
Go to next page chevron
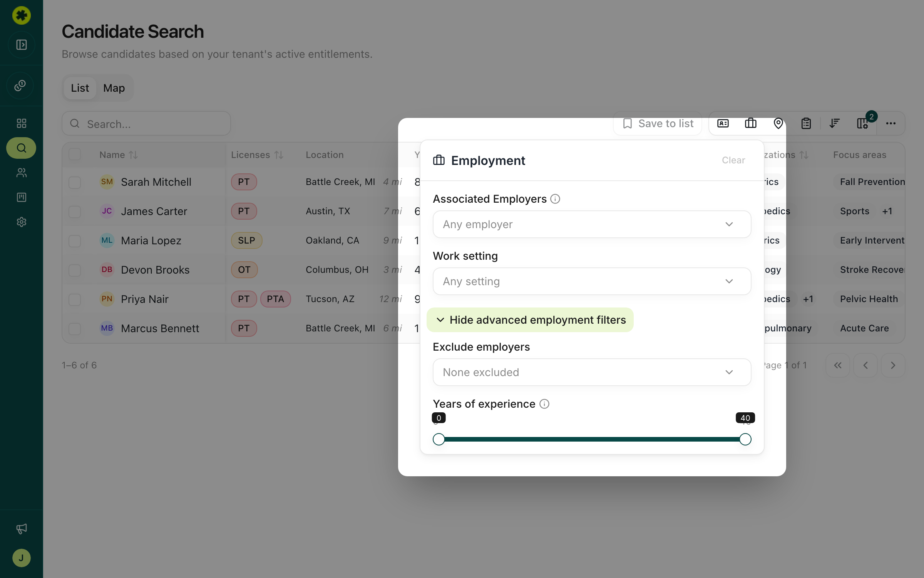893,365
